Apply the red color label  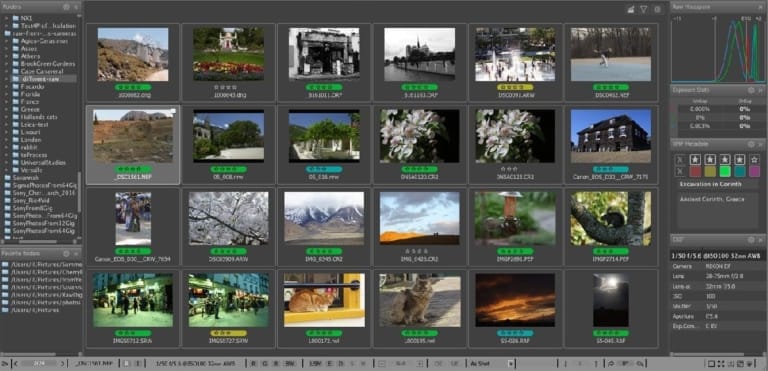point(695,172)
